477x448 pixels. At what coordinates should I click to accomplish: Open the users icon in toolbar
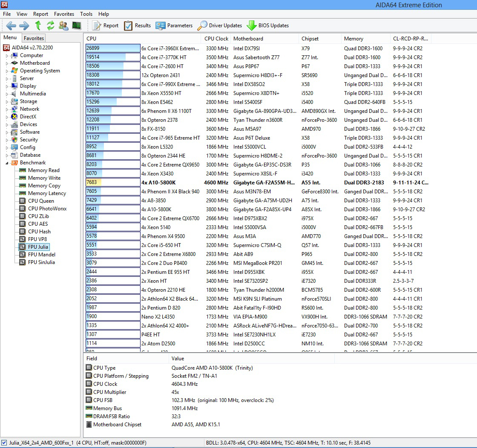coord(63,26)
